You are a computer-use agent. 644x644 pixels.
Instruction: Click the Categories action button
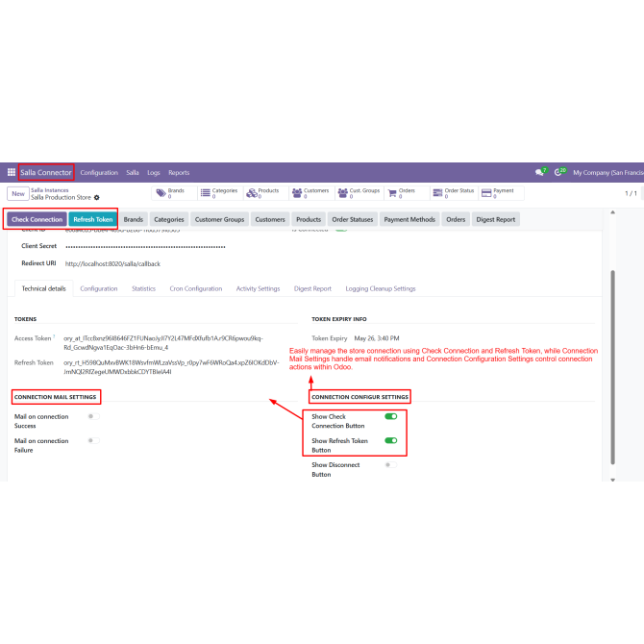click(x=169, y=219)
